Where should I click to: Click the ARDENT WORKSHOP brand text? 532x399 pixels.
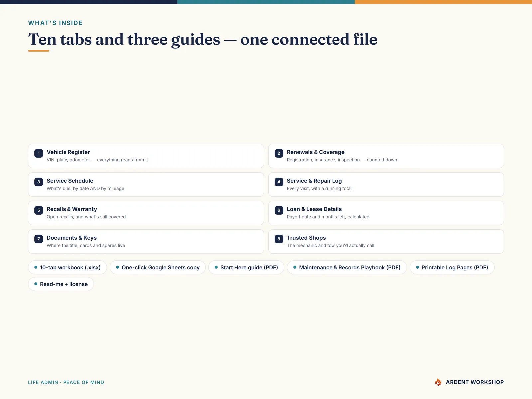click(475, 382)
